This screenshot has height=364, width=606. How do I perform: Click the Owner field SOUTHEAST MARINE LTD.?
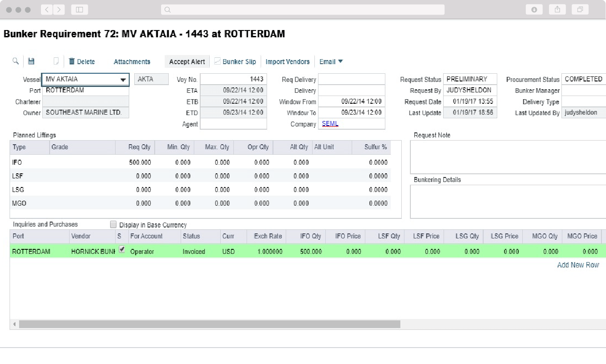(86, 113)
